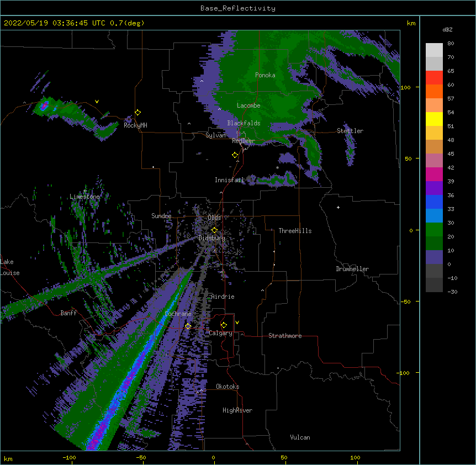Viewport: 476px width, 465px height.
Task: Click the Innisfail city label
Action: pos(230,180)
